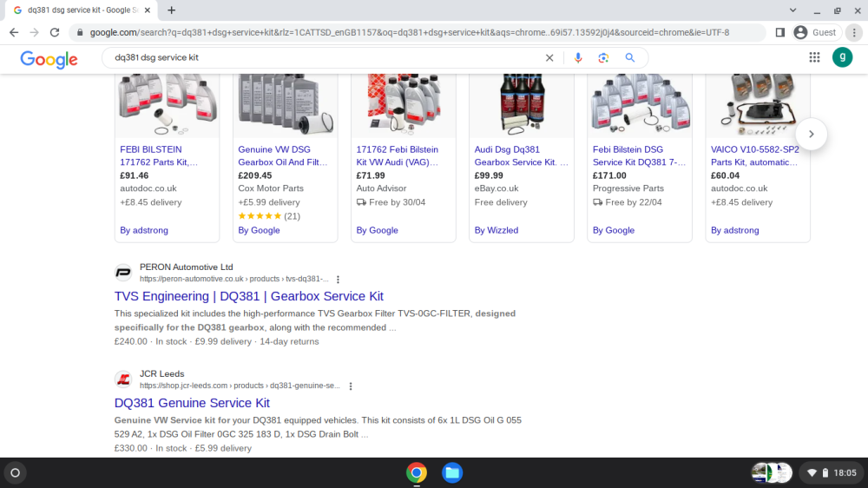This screenshot has height=488, width=868.
Task: Click the Genuine VW DSG product image
Action: pyautogui.click(x=285, y=105)
